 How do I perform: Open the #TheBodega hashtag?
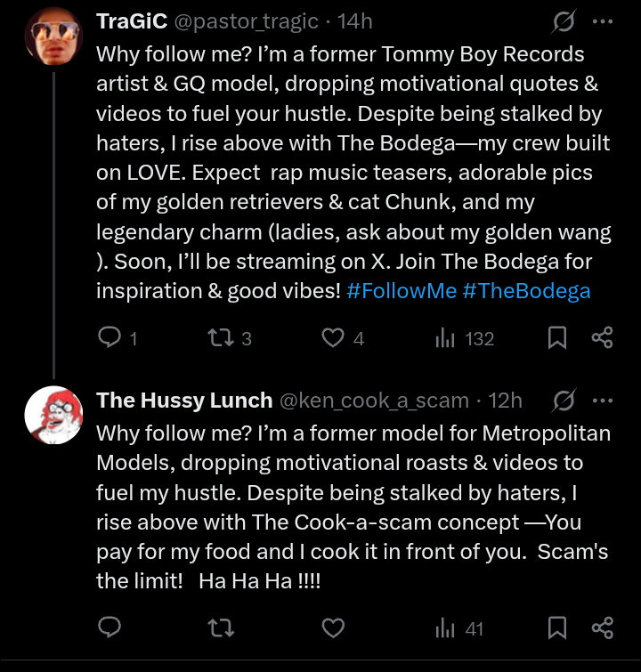pos(526,291)
